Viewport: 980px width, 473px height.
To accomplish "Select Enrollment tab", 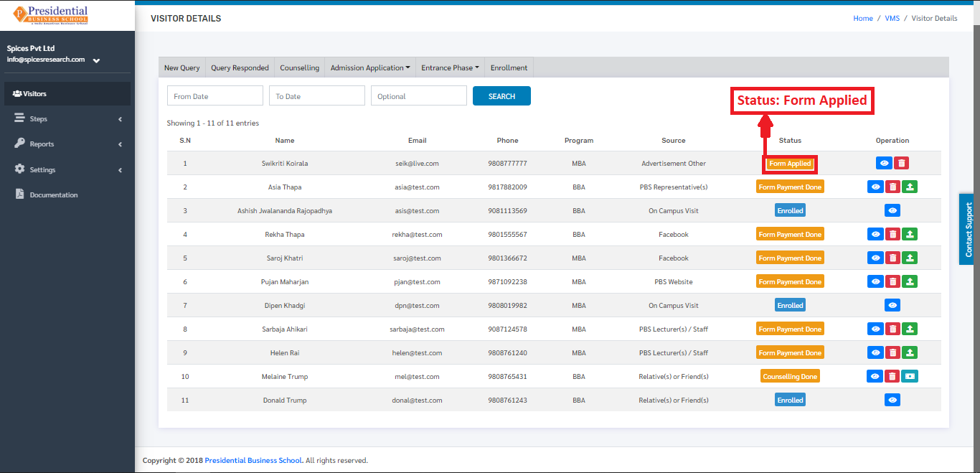I will (509, 67).
